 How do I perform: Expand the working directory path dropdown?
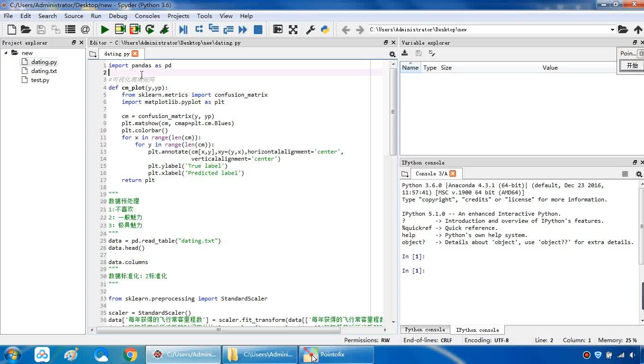[612, 29]
